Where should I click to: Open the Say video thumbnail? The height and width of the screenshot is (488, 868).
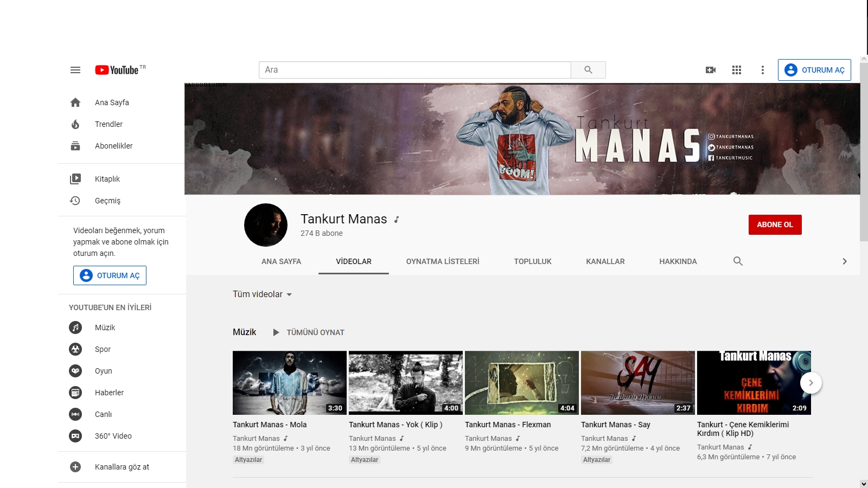point(638,383)
